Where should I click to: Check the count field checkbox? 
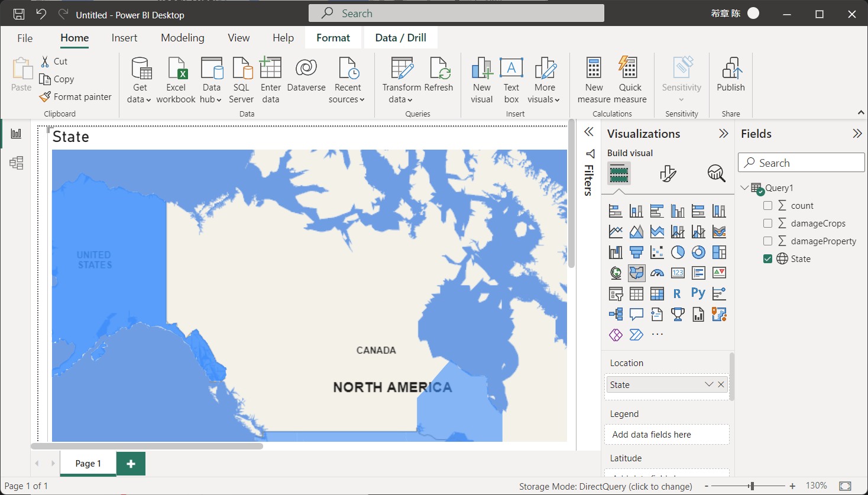click(x=767, y=206)
